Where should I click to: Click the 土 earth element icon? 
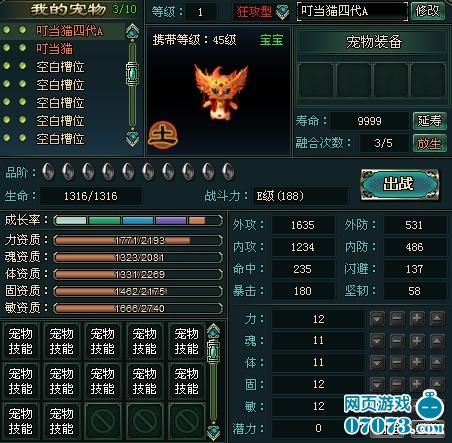click(163, 135)
